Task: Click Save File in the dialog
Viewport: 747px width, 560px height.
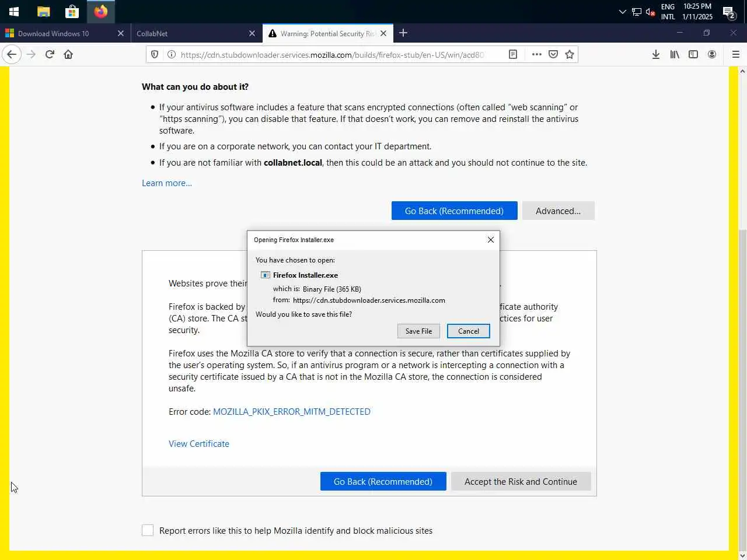Action: coord(418,331)
